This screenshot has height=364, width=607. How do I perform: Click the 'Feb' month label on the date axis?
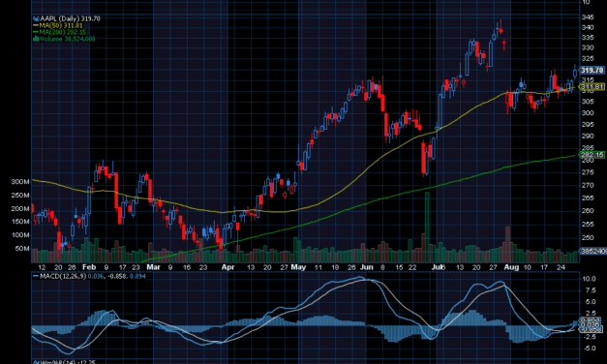point(89,267)
